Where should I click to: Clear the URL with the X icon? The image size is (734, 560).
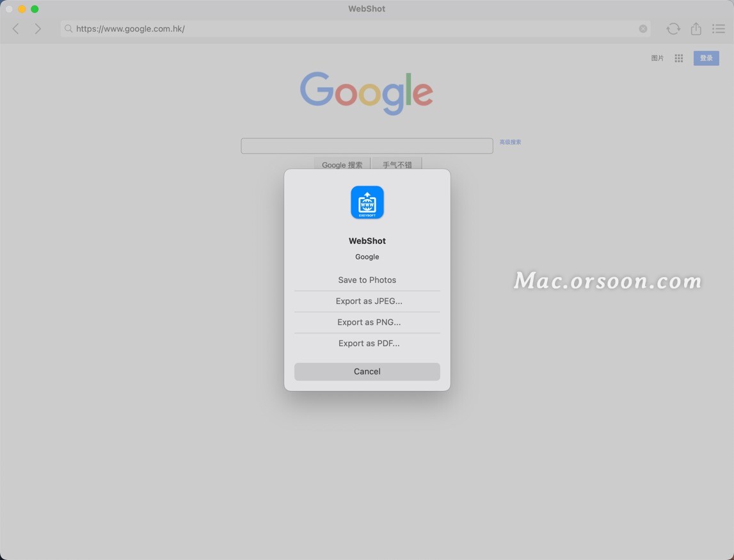pyautogui.click(x=643, y=29)
